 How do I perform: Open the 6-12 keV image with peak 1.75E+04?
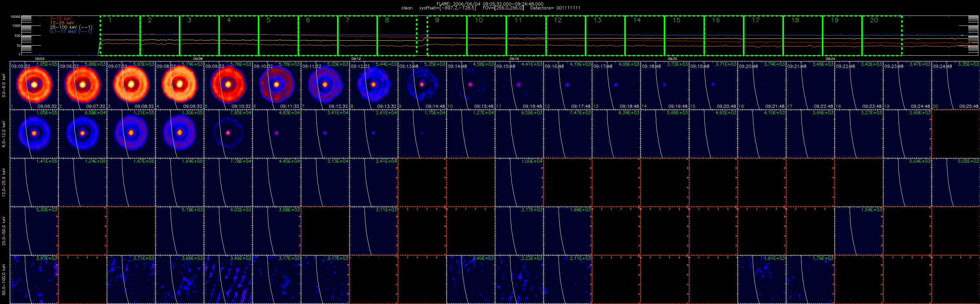(422, 134)
